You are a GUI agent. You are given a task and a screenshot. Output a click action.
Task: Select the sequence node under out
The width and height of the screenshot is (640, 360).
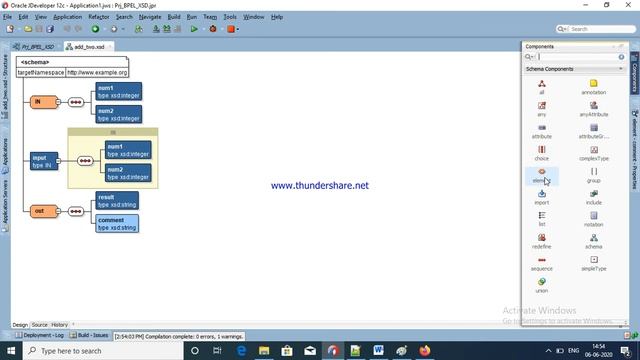click(76, 211)
